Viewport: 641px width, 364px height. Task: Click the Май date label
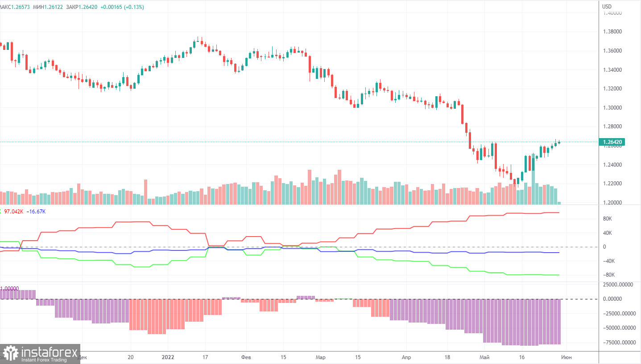pyautogui.click(x=484, y=357)
